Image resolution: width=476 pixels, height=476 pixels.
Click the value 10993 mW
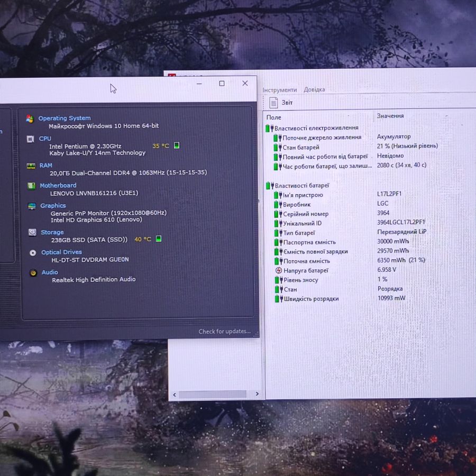[391, 298]
